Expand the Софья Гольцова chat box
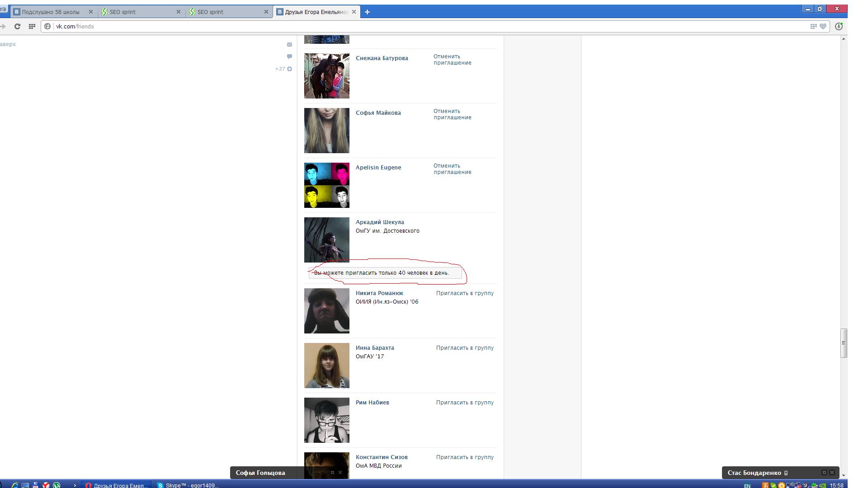The height and width of the screenshot is (488, 868). pyautogui.click(x=332, y=472)
